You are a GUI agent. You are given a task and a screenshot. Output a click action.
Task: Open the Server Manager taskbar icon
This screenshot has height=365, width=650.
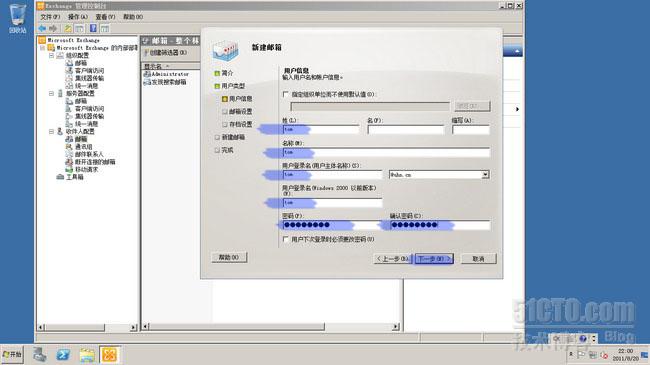[x=40, y=355]
